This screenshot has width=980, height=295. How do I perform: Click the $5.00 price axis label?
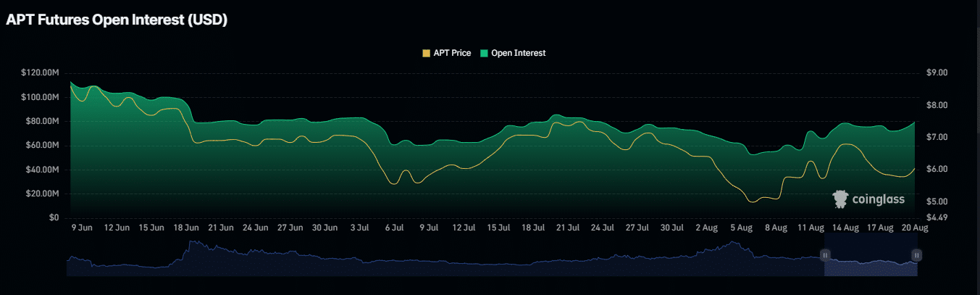937,201
